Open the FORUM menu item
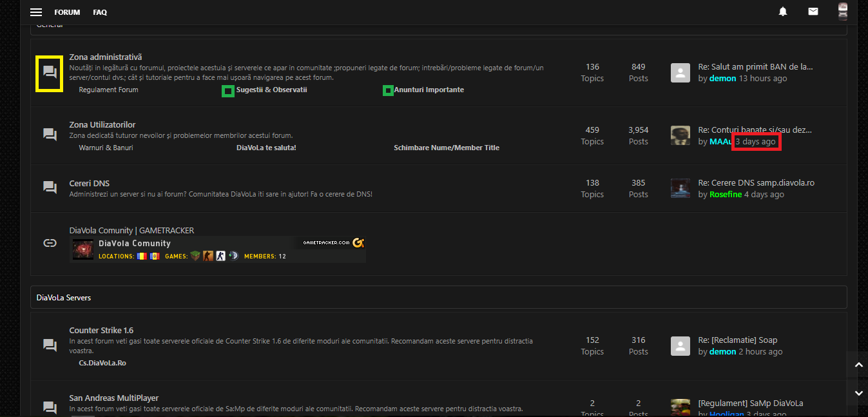Screen dimensions: 868x417 pyautogui.click(x=67, y=12)
